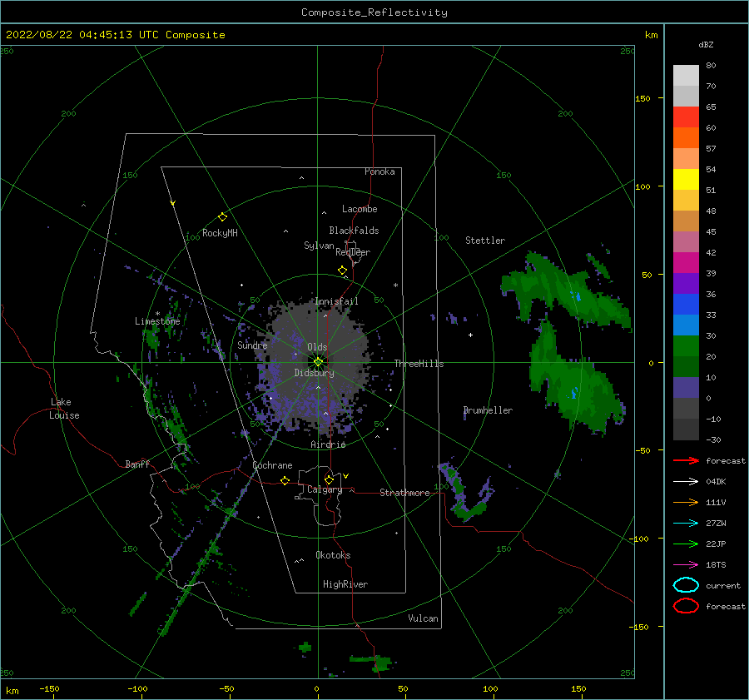
Task: Click the blue 33-36 dBZ color swatch
Action: click(x=686, y=305)
